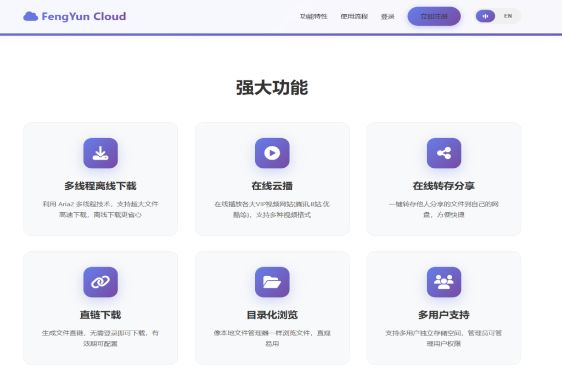This screenshot has width=562, height=392.
Task: Switch language to 中 (Chinese)
Action: [x=485, y=16]
